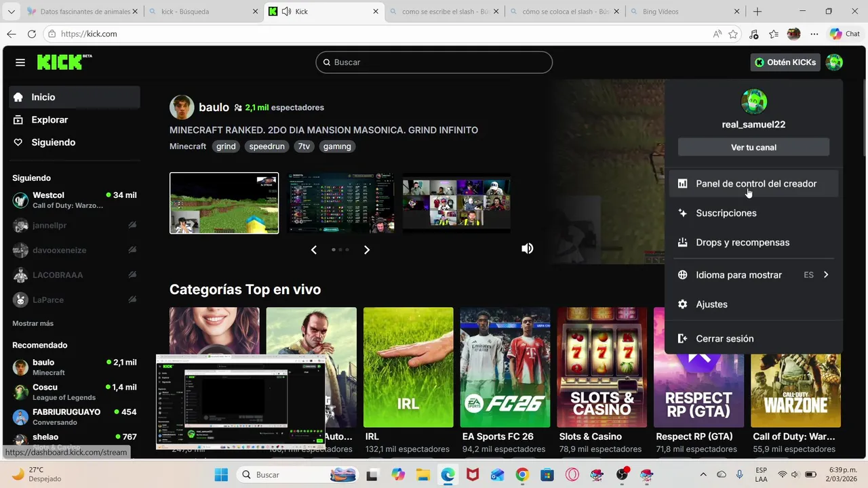Image resolution: width=868 pixels, height=488 pixels.
Task: Click browser back arrow
Action: tap(12, 34)
